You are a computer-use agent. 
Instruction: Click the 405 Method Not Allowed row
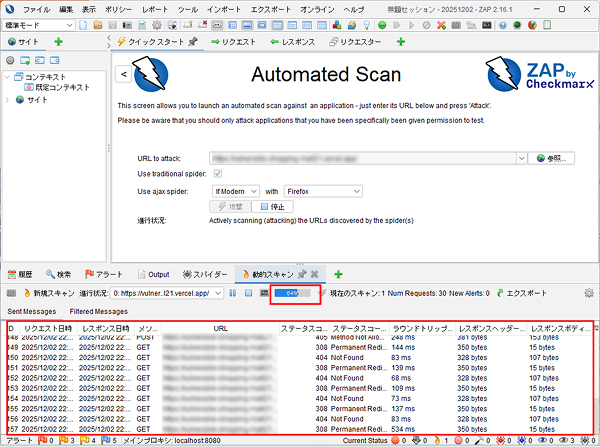[x=300, y=338]
